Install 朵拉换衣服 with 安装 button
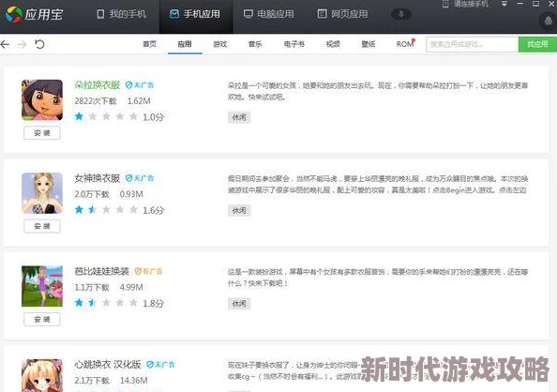This screenshot has width=557, height=392. [42, 133]
